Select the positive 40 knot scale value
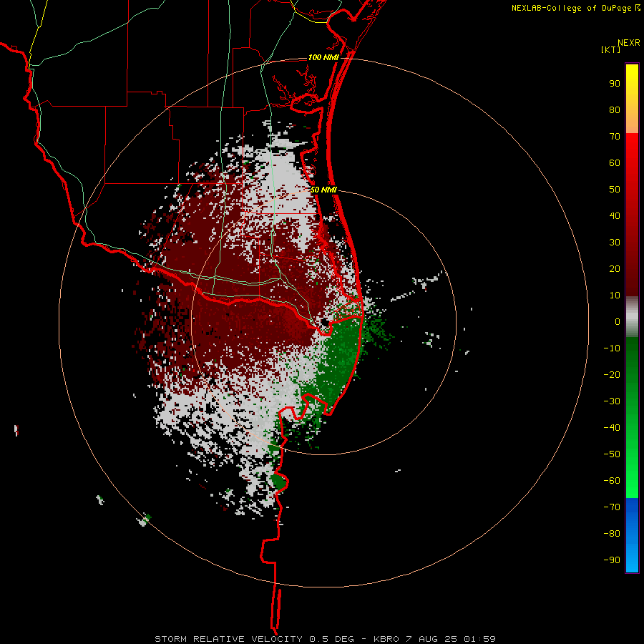 [615, 215]
